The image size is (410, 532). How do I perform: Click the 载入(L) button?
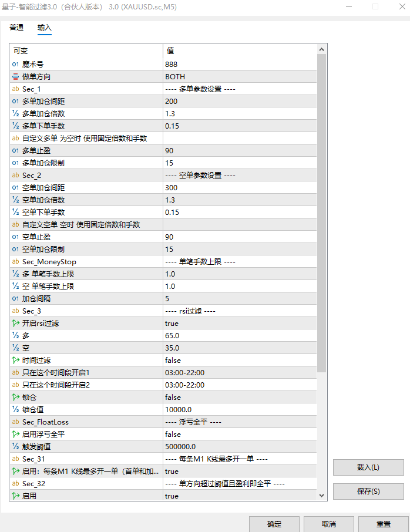click(x=368, y=467)
